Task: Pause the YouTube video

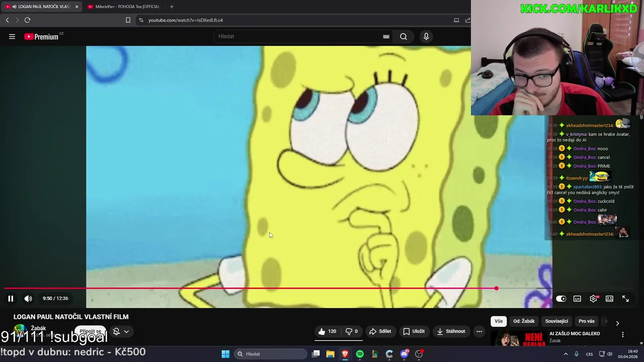Action: [x=11, y=299]
